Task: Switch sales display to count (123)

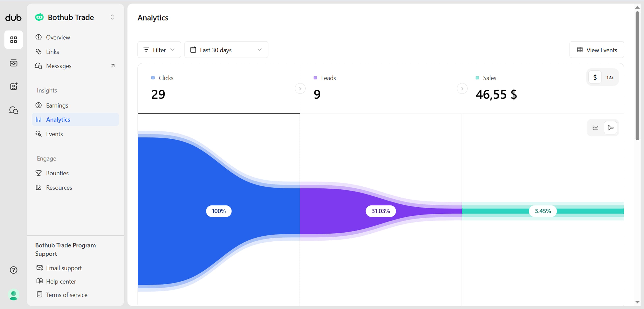Action: tap(610, 77)
